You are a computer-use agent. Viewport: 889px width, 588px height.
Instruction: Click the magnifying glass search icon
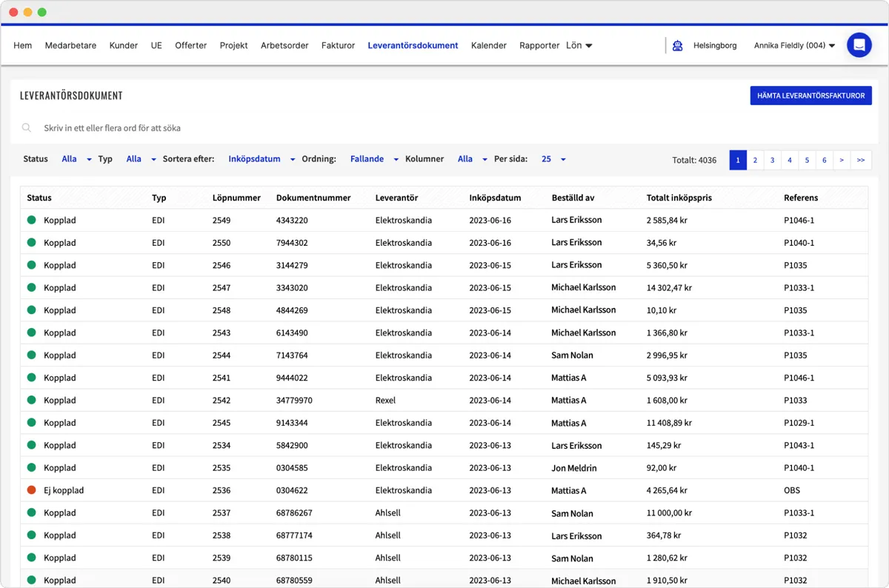[27, 128]
